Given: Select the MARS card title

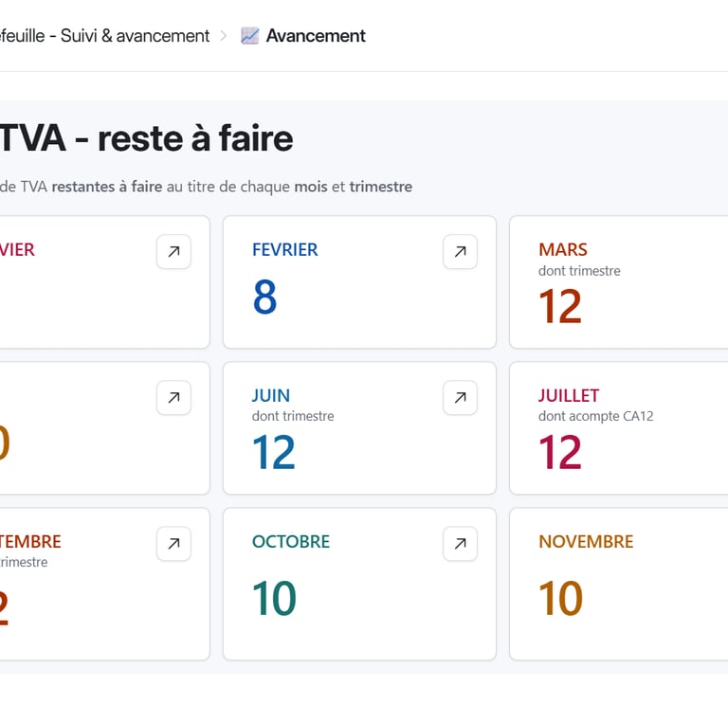Looking at the screenshot, I should (x=563, y=250).
